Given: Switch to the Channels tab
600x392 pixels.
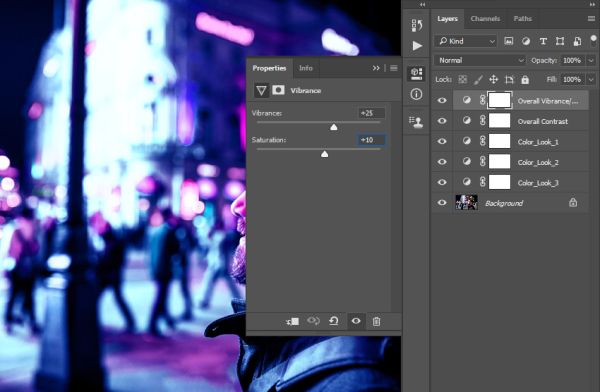Looking at the screenshot, I should coord(485,19).
